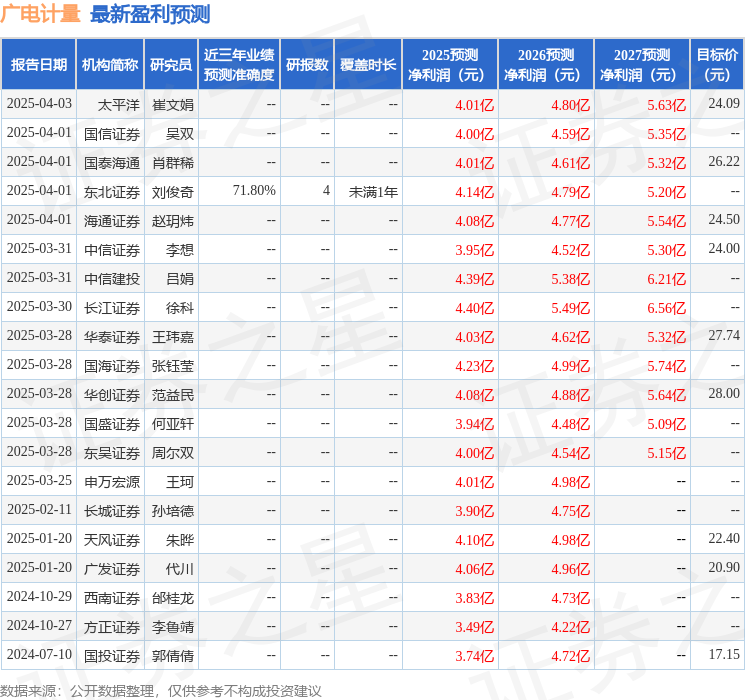The image size is (745, 700).
Task: Select the 西南证券 institution cell
Action: 112,598
